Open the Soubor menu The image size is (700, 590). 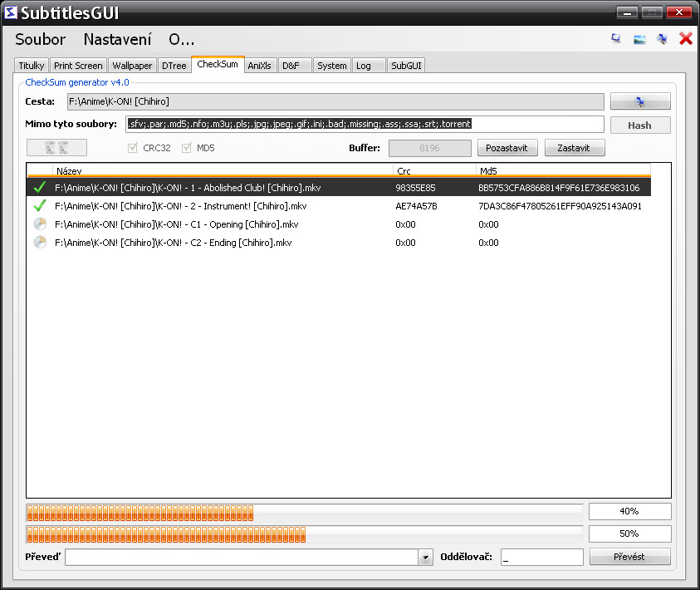(40, 39)
